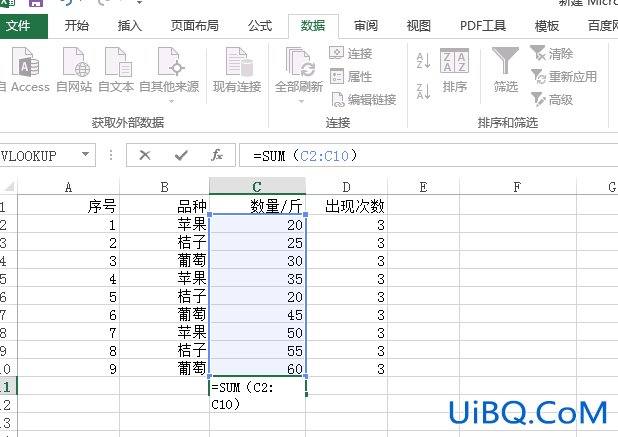Viewport: 618px width, 437px height.
Task: Open 连接 connections button
Action: pyautogui.click(x=351, y=53)
